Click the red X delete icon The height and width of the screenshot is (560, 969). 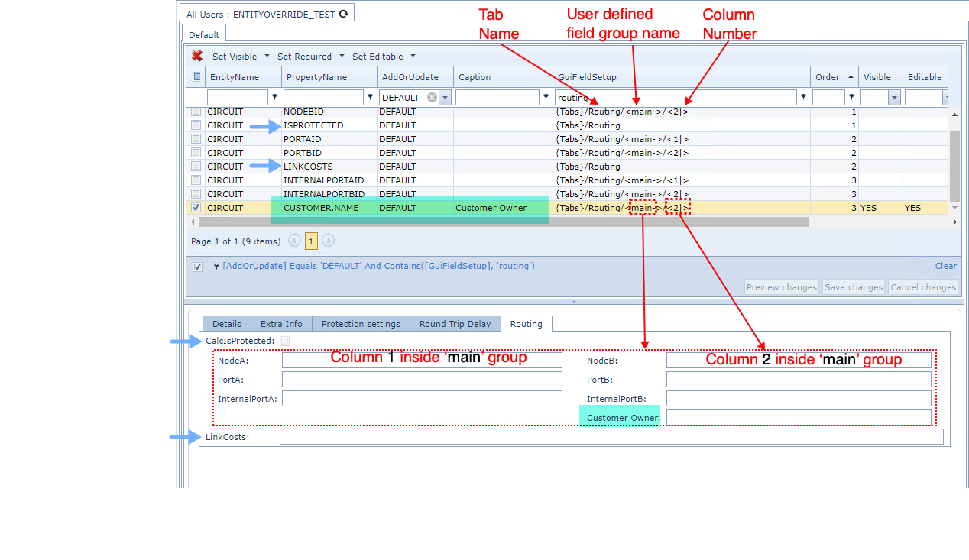pyautogui.click(x=197, y=56)
